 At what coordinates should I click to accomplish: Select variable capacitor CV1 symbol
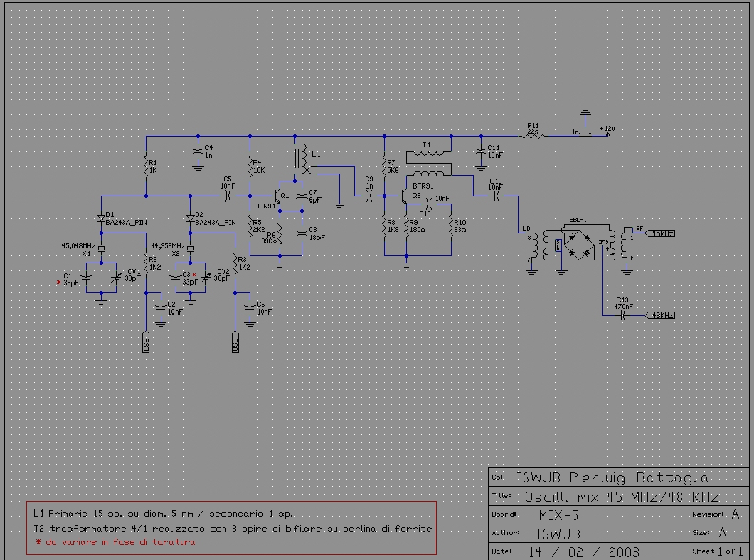(x=116, y=278)
